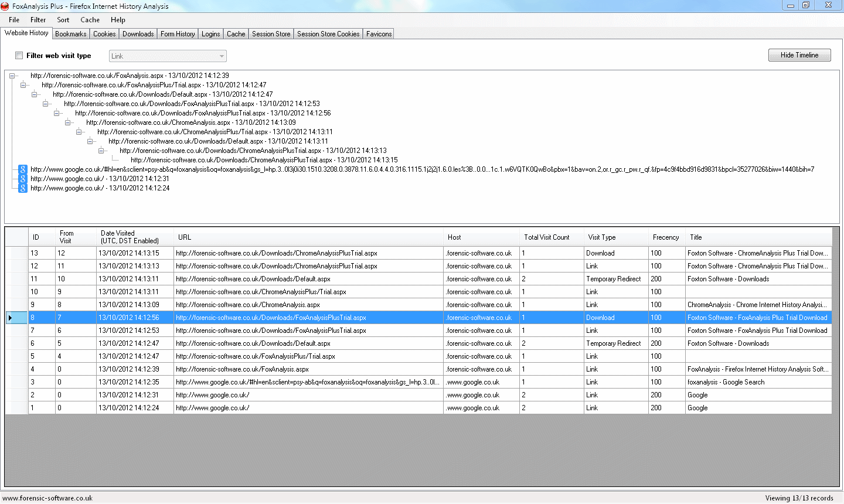Sort by the Total Visit Count header
Image resolution: width=844 pixels, height=504 pixels.
552,237
